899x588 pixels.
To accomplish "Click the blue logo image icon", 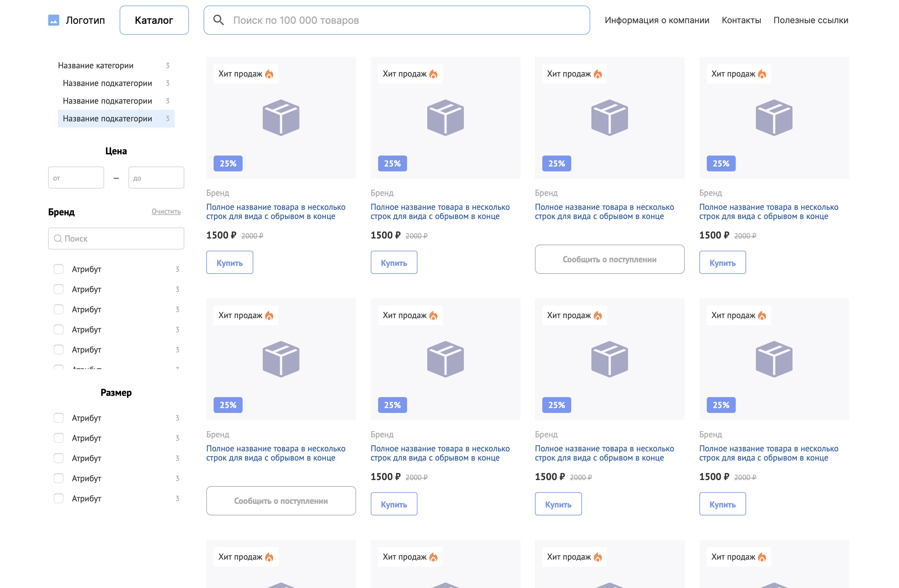I will [x=54, y=20].
